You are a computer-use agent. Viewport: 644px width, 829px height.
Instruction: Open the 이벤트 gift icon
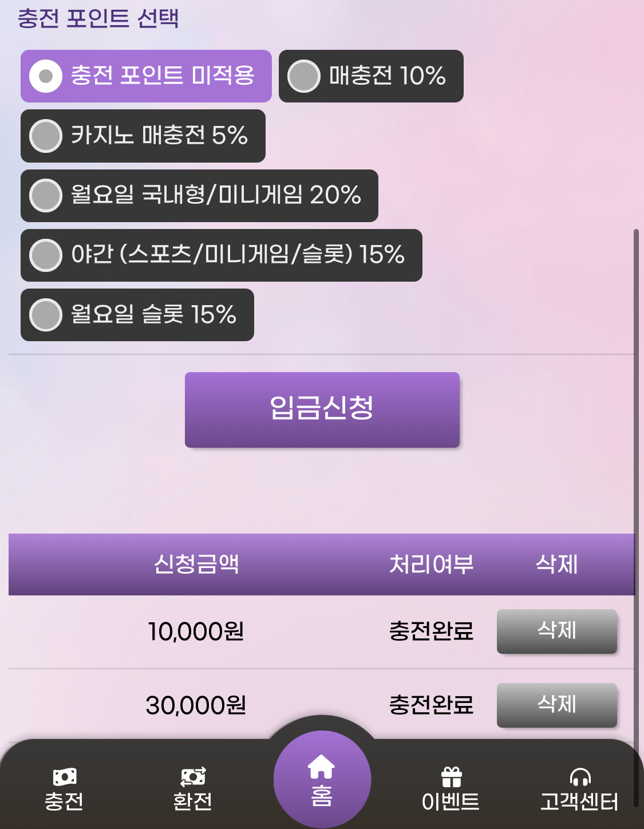[451, 777]
